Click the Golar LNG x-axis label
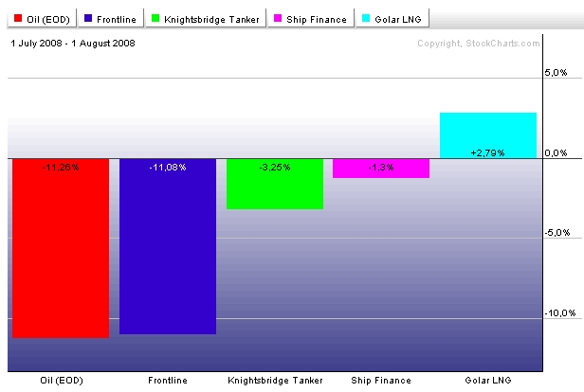The image size is (584, 392). [x=488, y=380]
